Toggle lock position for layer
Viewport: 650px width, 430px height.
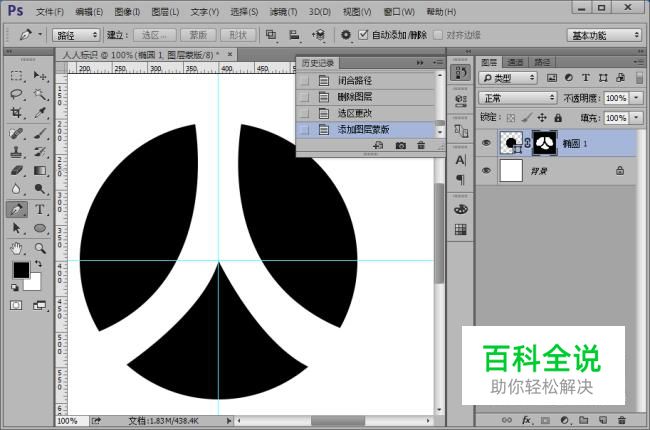(x=542, y=118)
